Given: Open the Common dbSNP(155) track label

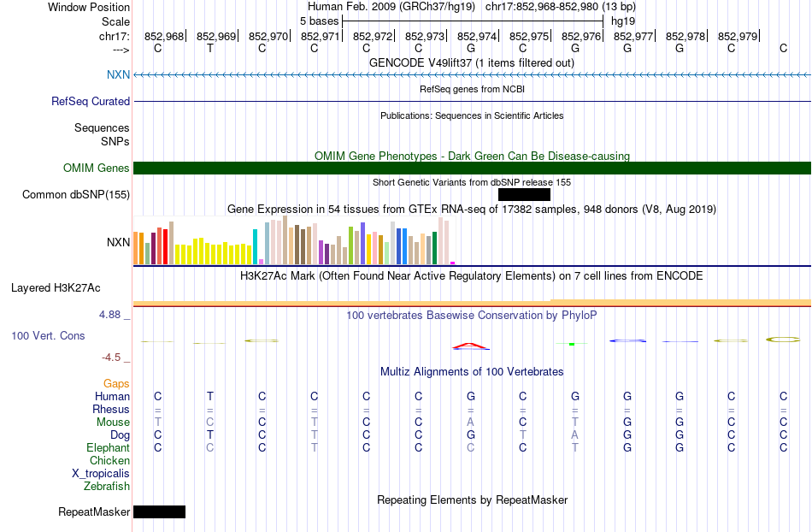Looking at the screenshot, I should coord(76,194).
